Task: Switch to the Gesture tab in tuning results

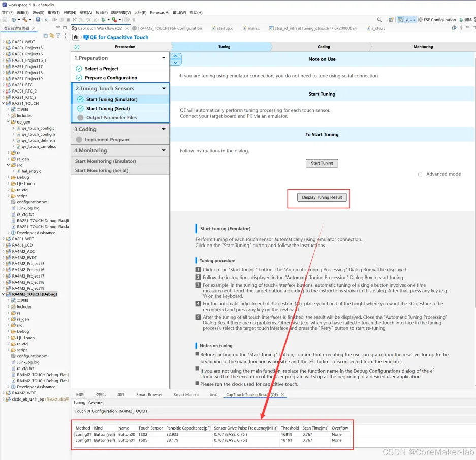Action: (x=96, y=403)
